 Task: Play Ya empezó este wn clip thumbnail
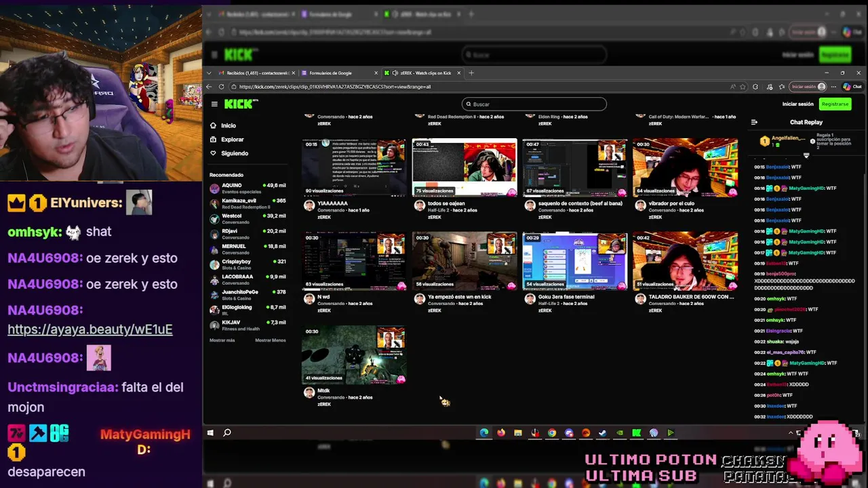465,261
